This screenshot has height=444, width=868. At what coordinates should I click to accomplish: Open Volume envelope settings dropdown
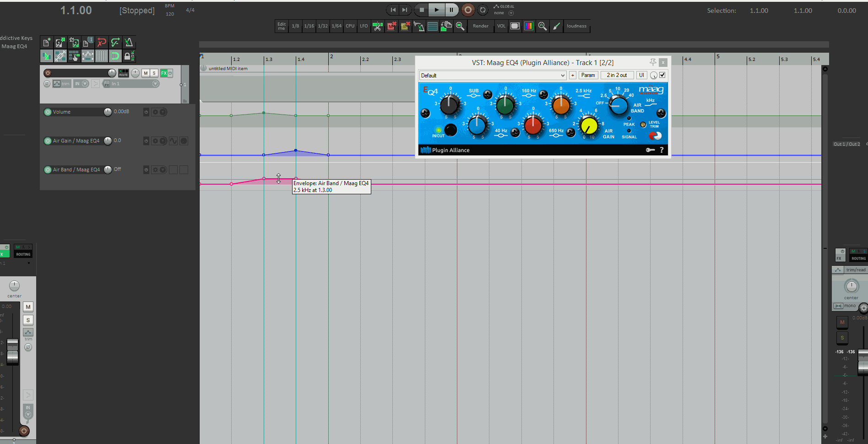pos(163,112)
